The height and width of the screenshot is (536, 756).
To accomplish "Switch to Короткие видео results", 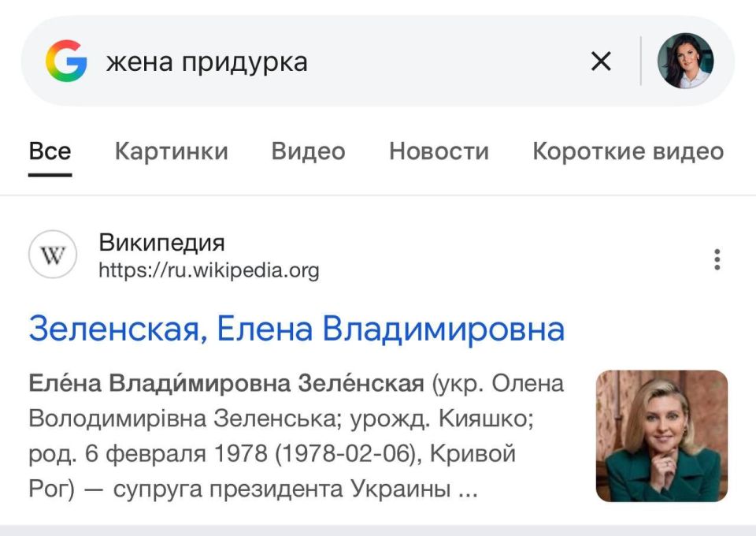I will coord(628,151).
